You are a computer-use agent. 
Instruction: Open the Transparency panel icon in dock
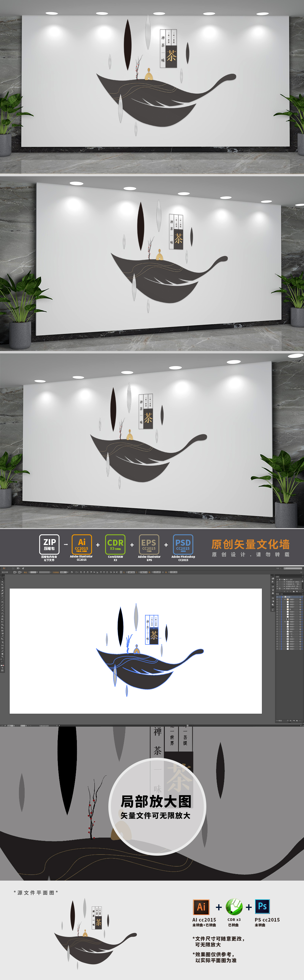273,605
